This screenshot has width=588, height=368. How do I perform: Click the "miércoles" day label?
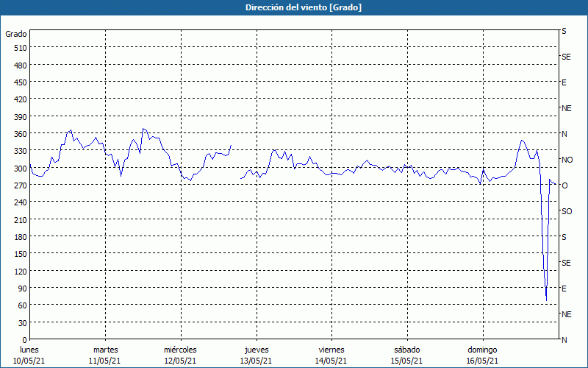click(180, 350)
